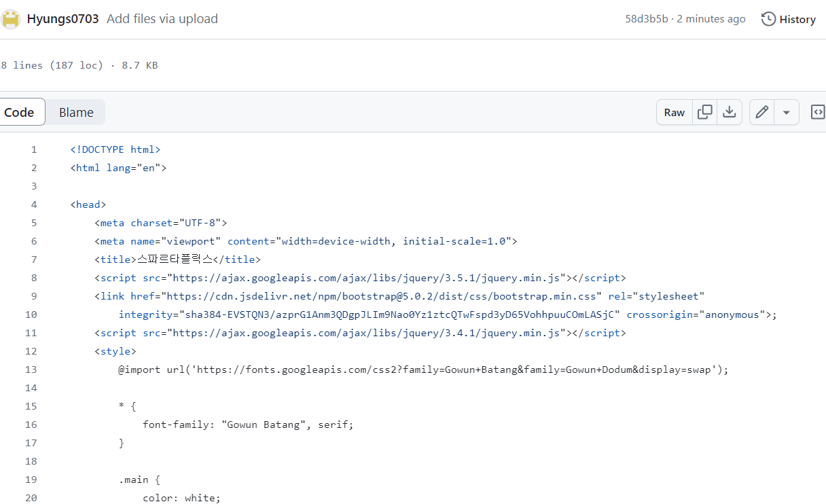
Task: Open 'Add files via upload' commit
Action: click(162, 19)
